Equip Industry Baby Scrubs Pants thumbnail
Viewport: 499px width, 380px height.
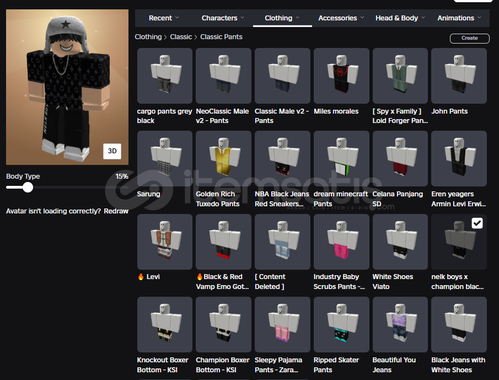coord(341,242)
